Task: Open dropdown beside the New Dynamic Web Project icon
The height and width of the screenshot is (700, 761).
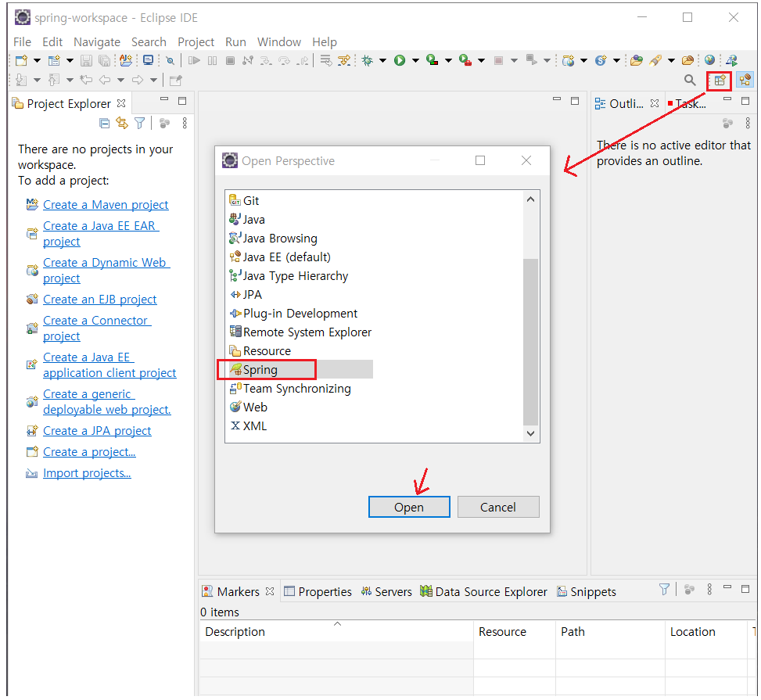Action: (x=584, y=61)
